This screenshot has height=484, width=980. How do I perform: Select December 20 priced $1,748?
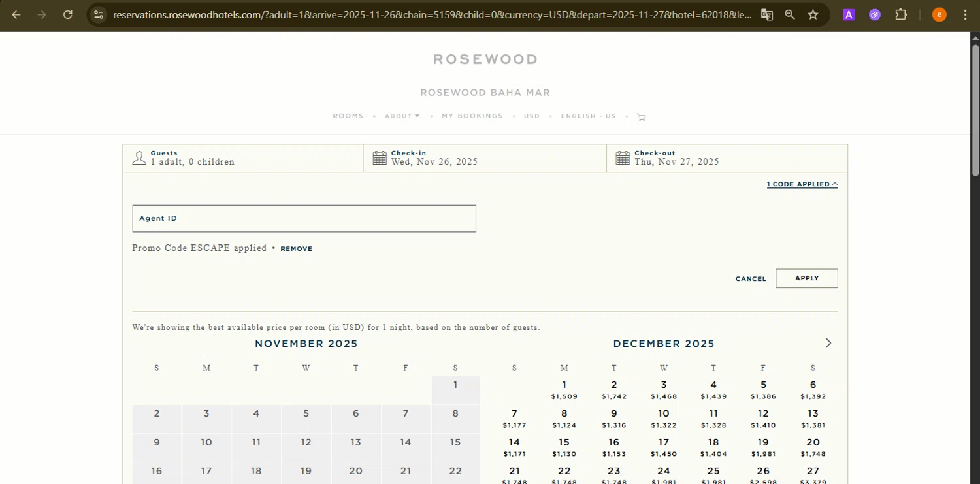813,447
